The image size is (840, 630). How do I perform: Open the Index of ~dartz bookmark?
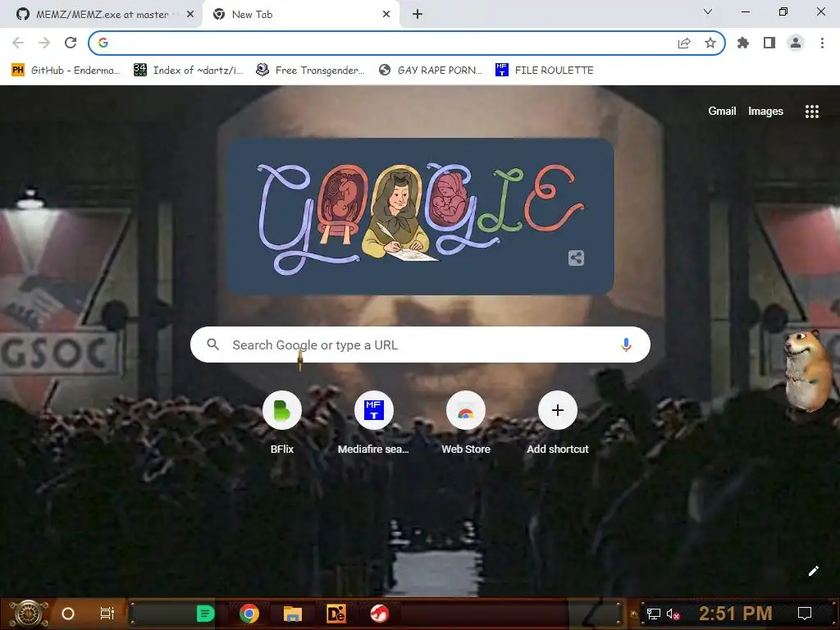pos(188,71)
